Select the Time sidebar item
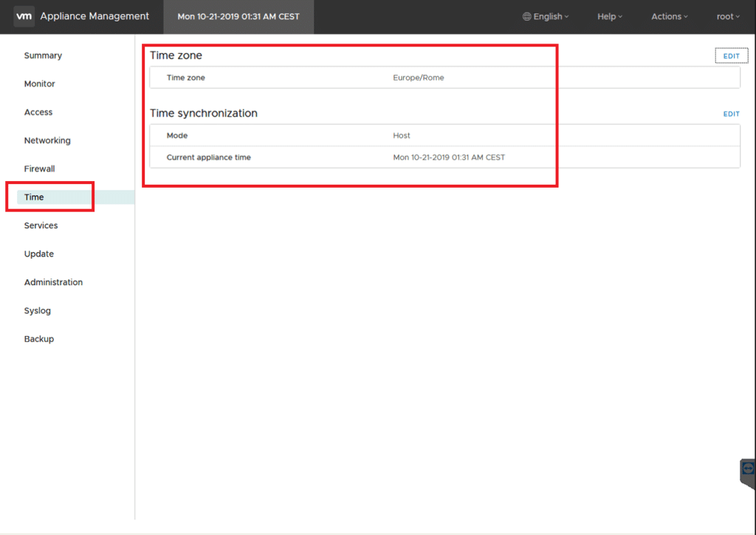The width and height of the screenshot is (756, 535). coord(34,197)
